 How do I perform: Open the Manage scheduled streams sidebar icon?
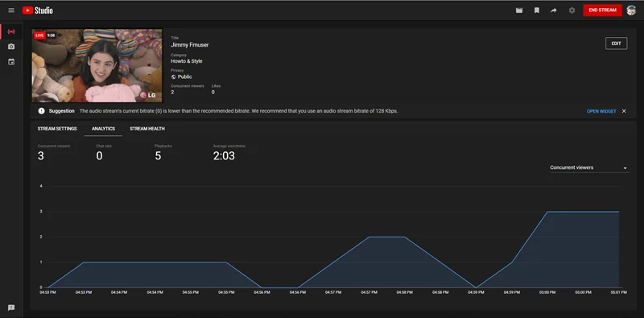(x=11, y=62)
